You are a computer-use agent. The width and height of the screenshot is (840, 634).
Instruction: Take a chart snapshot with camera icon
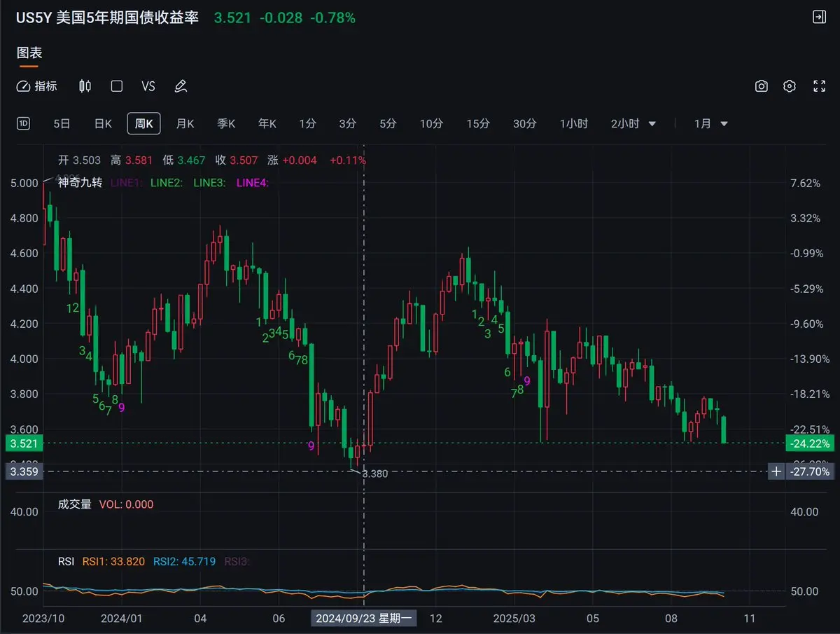point(762,86)
